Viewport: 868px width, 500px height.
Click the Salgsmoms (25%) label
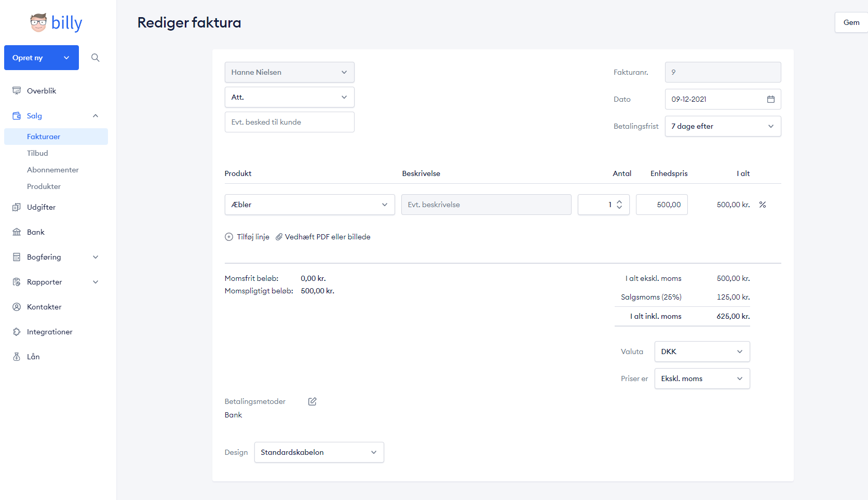pyautogui.click(x=651, y=297)
